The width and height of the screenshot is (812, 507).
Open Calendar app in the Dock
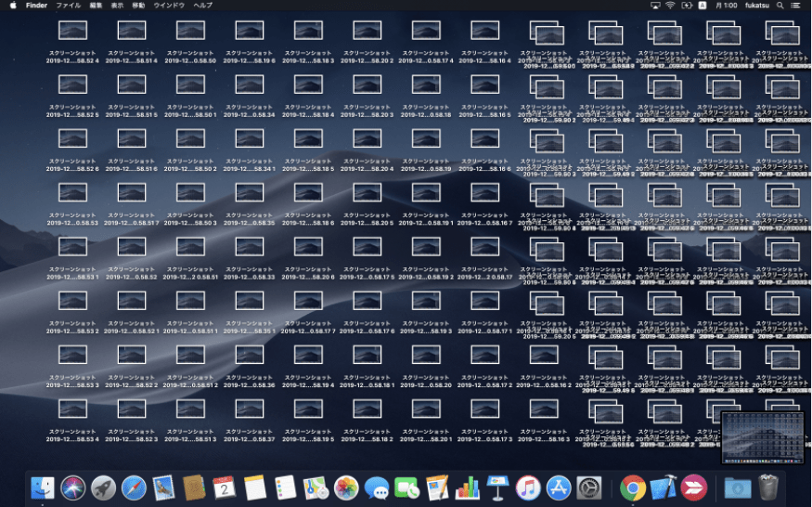(224, 487)
